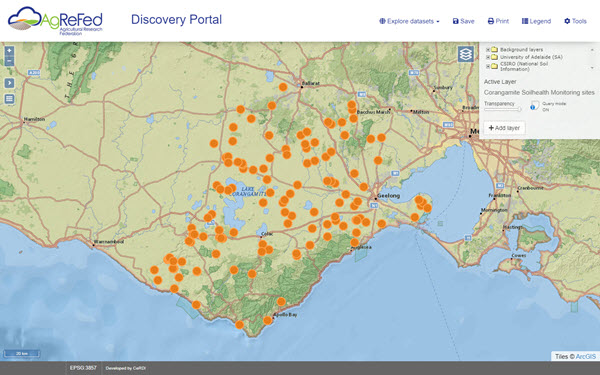Click the layer list scroll-down arrow
600x375 pixels.
(592, 68)
